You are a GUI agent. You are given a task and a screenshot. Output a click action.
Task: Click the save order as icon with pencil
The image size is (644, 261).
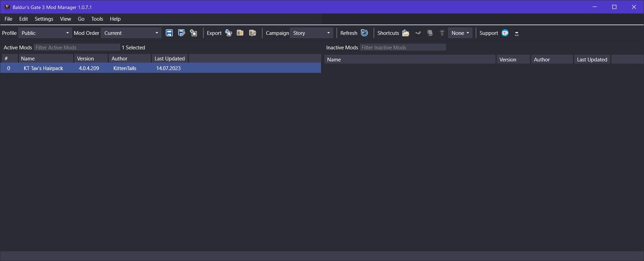point(181,33)
